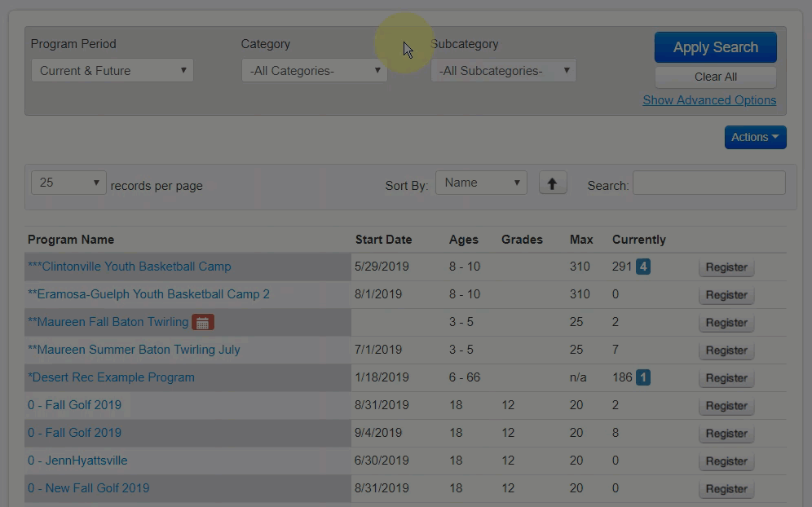Register for Maureen Summer Baton Twirling July
This screenshot has height=507, width=812.
coord(726,350)
